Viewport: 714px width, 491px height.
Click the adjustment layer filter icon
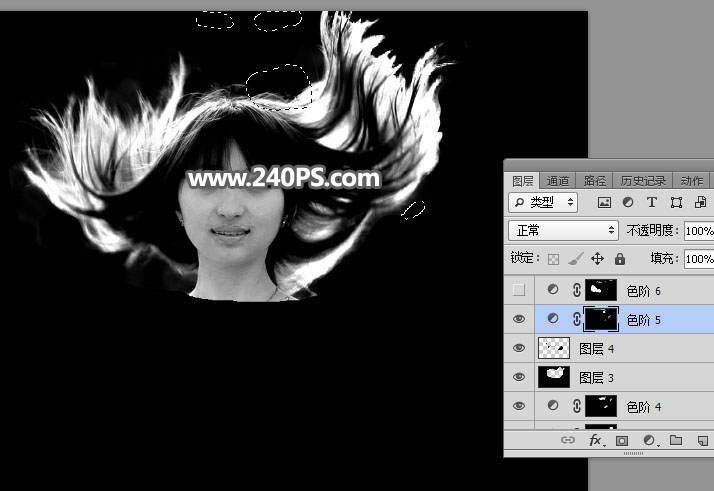pos(627,202)
